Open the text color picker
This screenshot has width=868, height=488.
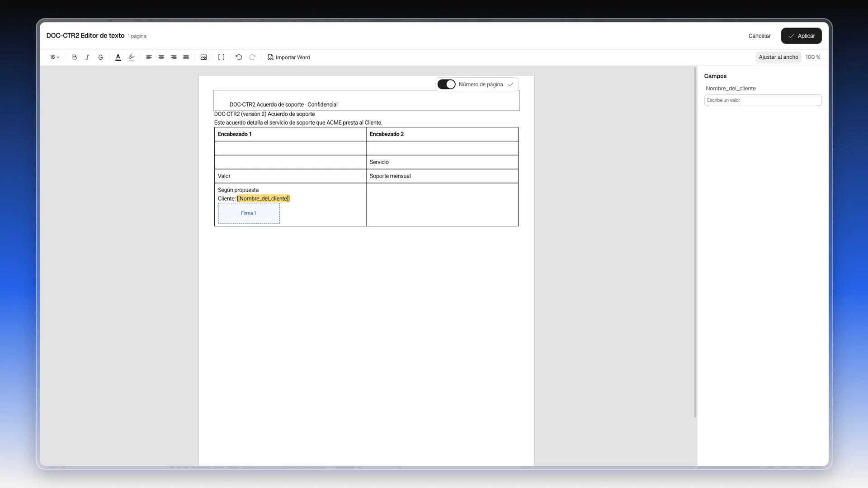pos(118,57)
